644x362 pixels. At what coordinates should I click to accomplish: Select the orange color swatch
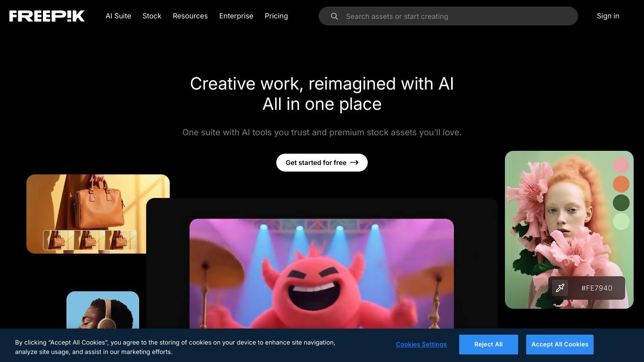(621, 184)
